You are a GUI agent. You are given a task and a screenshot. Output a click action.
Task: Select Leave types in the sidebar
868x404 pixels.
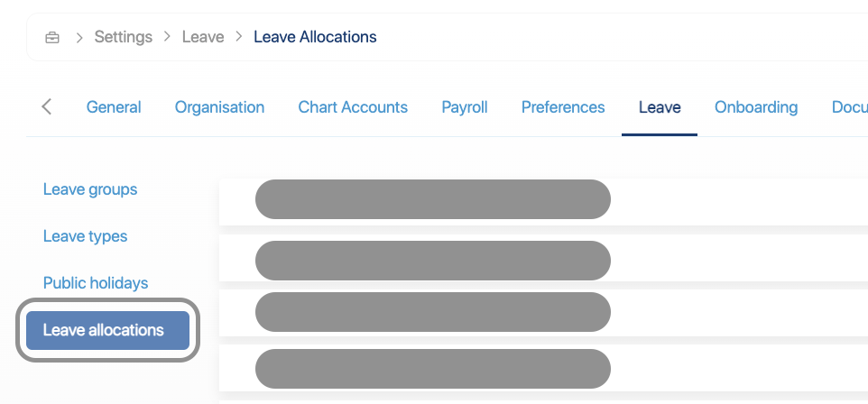86,236
